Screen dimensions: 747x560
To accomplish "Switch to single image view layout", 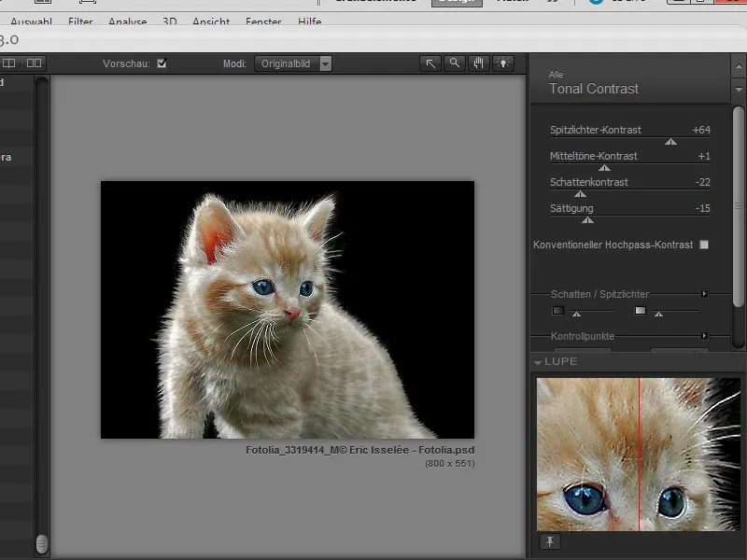I will pyautogui.click(x=9, y=63).
